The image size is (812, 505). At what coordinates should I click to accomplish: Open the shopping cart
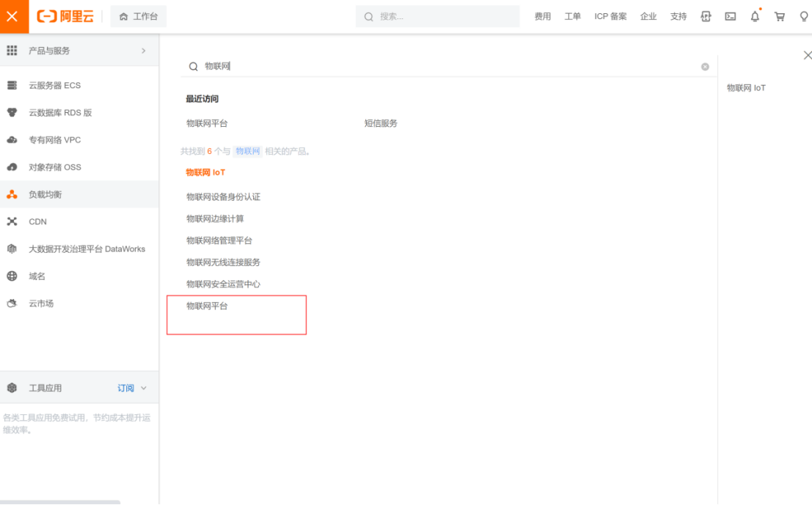coord(779,16)
